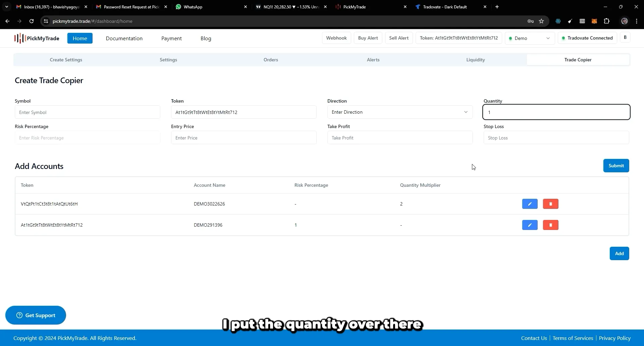This screenshot has height=346, width=644.
Task: Go forward in browser history
Action: tap(19, 21)
